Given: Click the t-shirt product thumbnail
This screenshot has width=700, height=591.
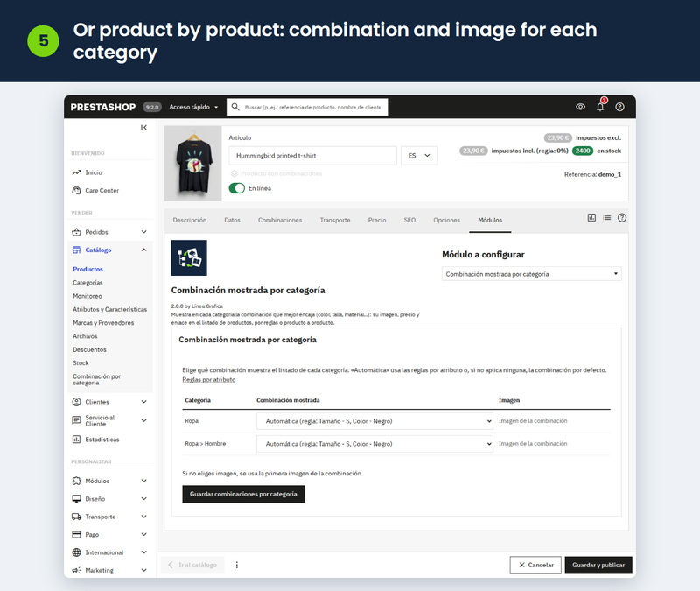Looking at the screenshot, I should pyautogui.click(x=192, y=164).
